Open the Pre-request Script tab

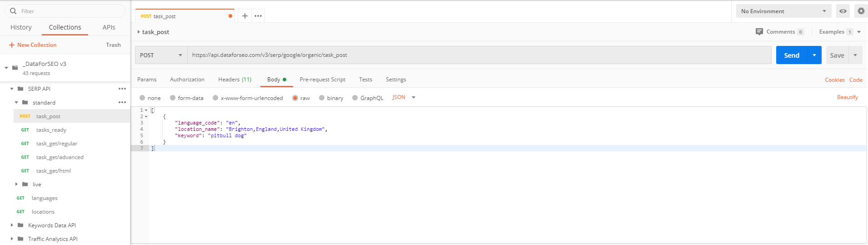coord(322,80)
